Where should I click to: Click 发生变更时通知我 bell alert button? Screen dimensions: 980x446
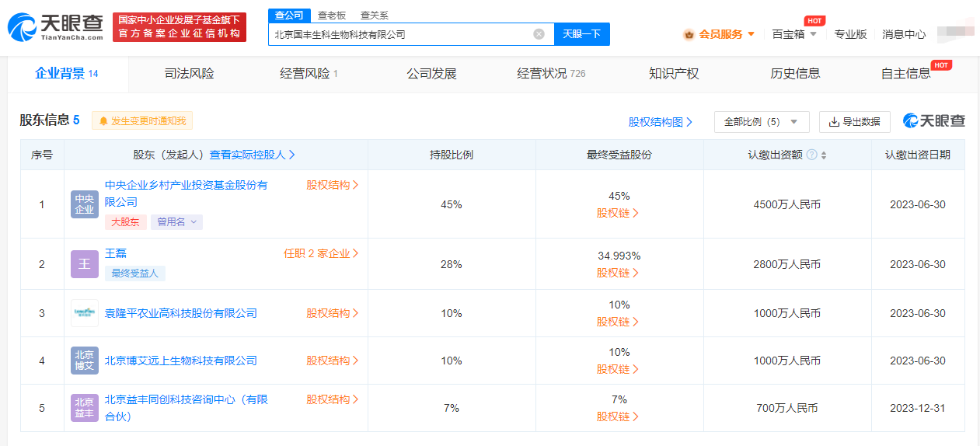pyautogui.click(x=142, y=121)
